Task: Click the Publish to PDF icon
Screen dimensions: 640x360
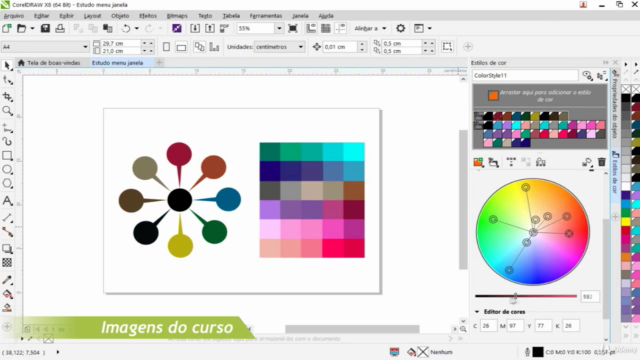Action: (x=224, y=28)
